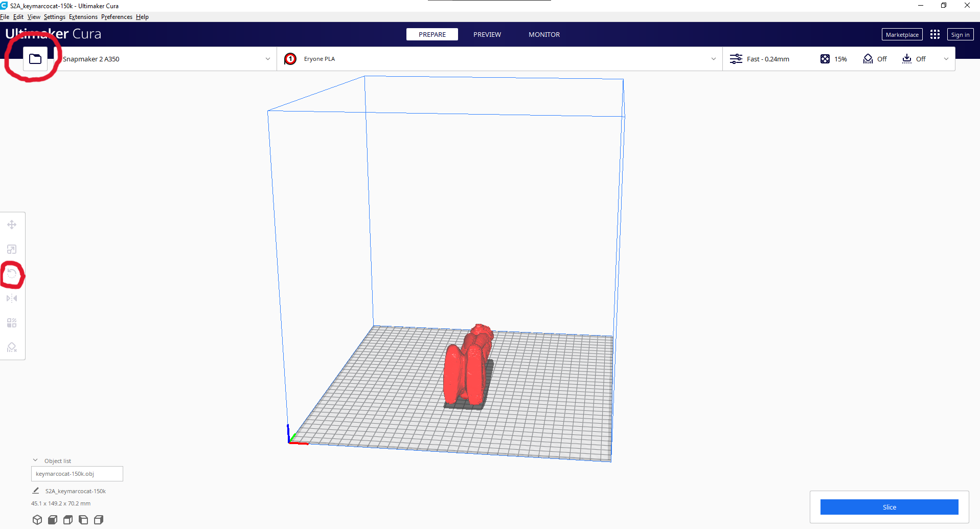Toggle build plate adhesion setting
The image size is (980, 529).
(x=914, y=58)
